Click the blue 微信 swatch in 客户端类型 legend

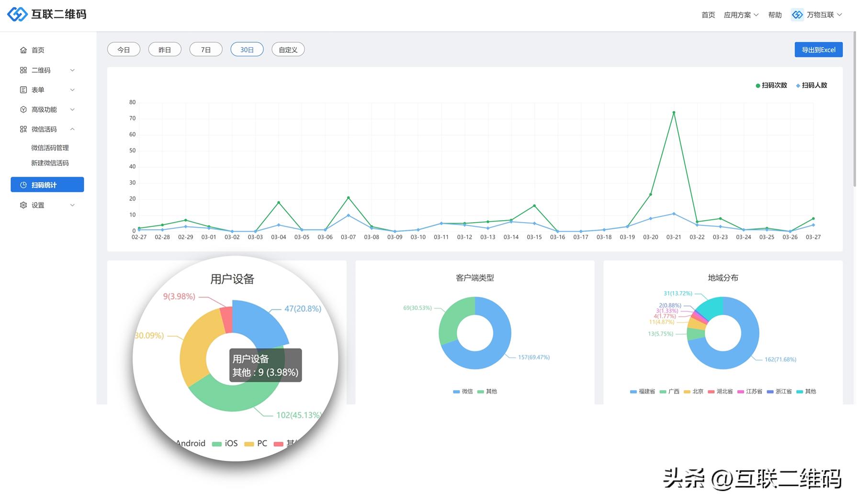coord(456,392)
